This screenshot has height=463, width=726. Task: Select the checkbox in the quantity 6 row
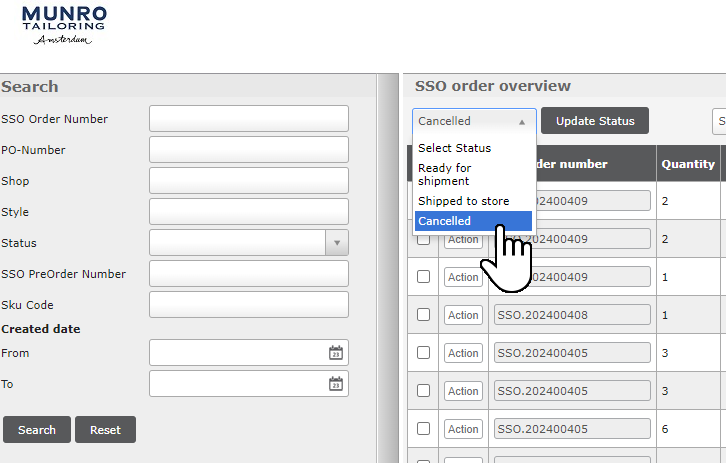point(423,429)
